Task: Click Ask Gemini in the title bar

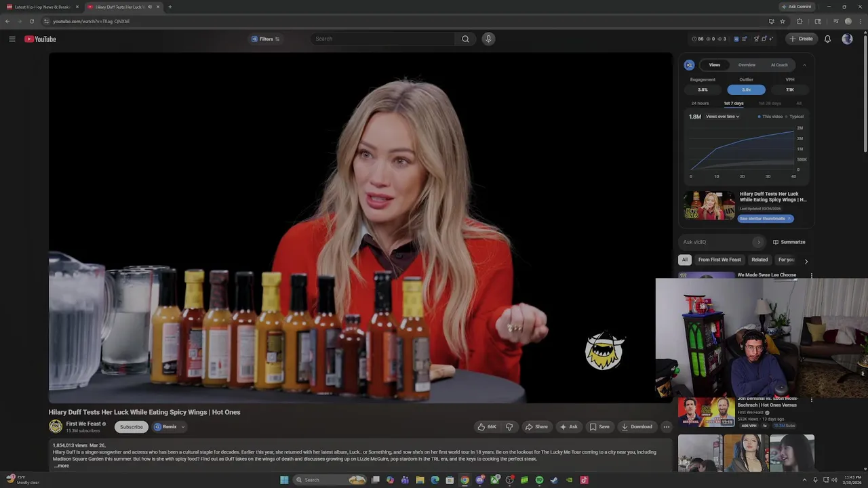Action: pyautogui.click(x=795, y=7)
